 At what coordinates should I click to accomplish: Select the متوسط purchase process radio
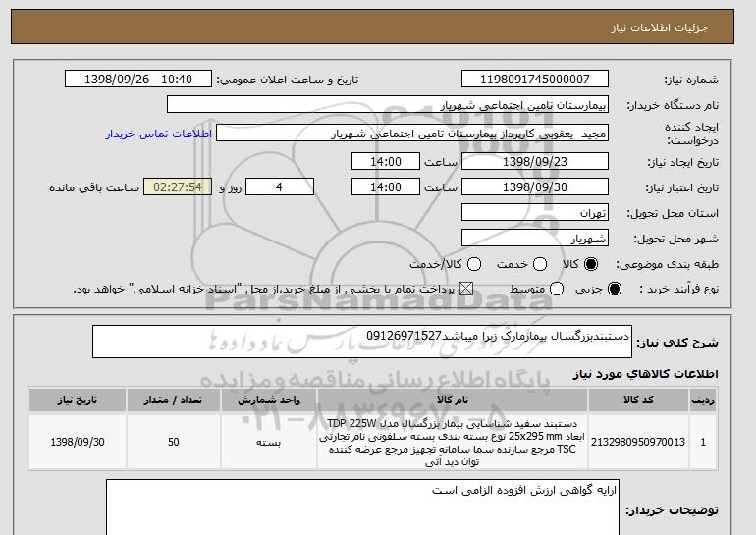(x=557, y=289)
